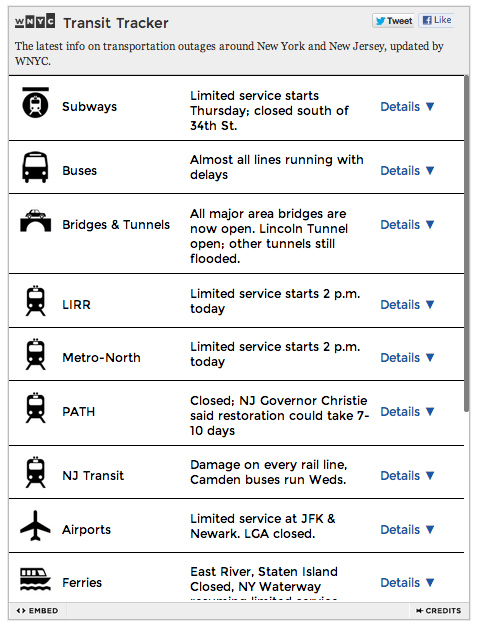Click the Airports airplane icon
Viewport: 477px width, 628px height.
click(36, 525)
